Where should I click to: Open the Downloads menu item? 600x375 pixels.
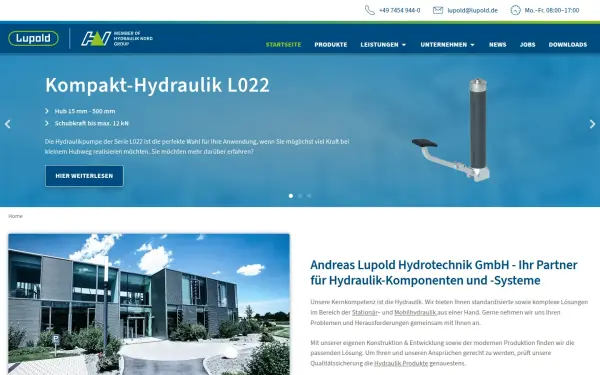click(568, 44)
